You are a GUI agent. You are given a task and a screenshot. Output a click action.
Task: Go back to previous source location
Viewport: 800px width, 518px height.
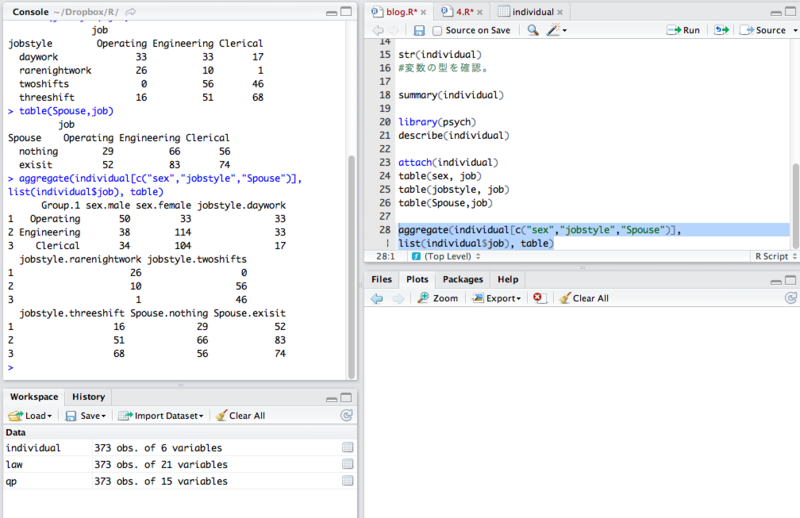378,31
